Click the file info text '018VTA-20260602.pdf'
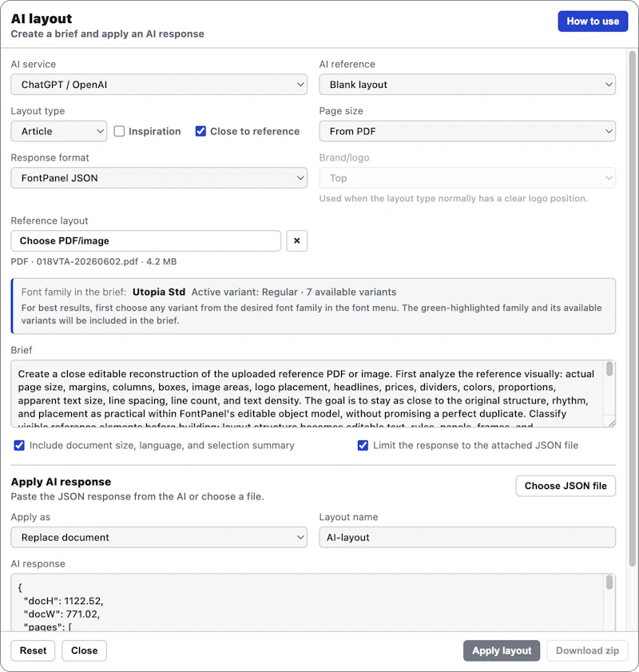Screen dimensions: 639x672 click(87, 261)
